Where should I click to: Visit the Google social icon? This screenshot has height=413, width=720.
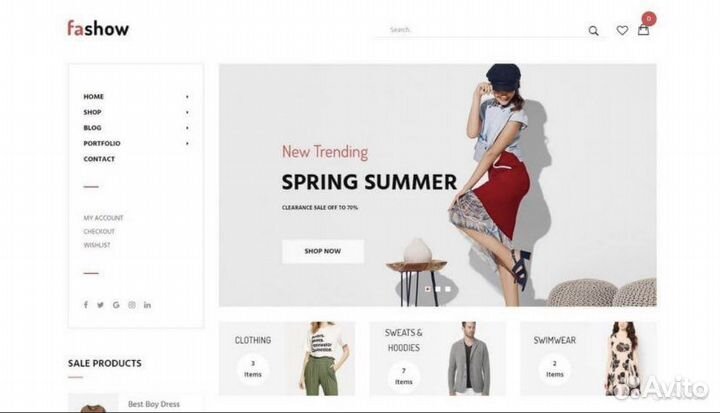(x=116, y=305)
